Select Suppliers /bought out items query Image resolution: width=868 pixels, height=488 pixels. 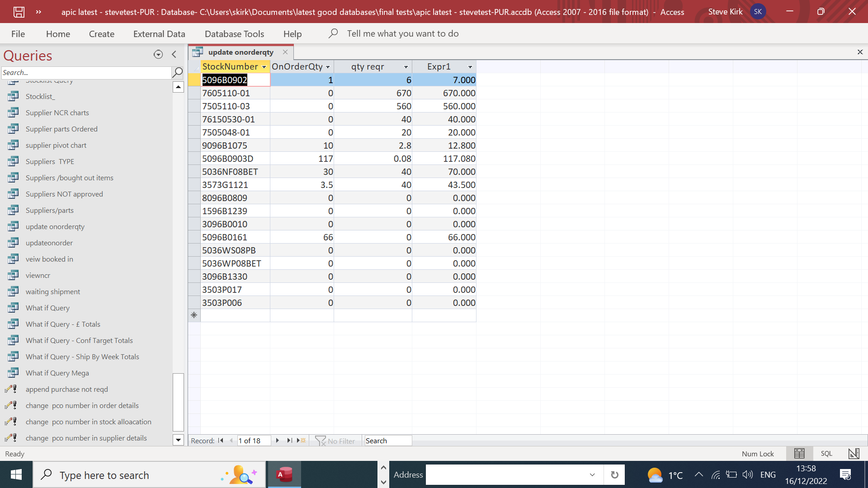click(x=69, y=178)
